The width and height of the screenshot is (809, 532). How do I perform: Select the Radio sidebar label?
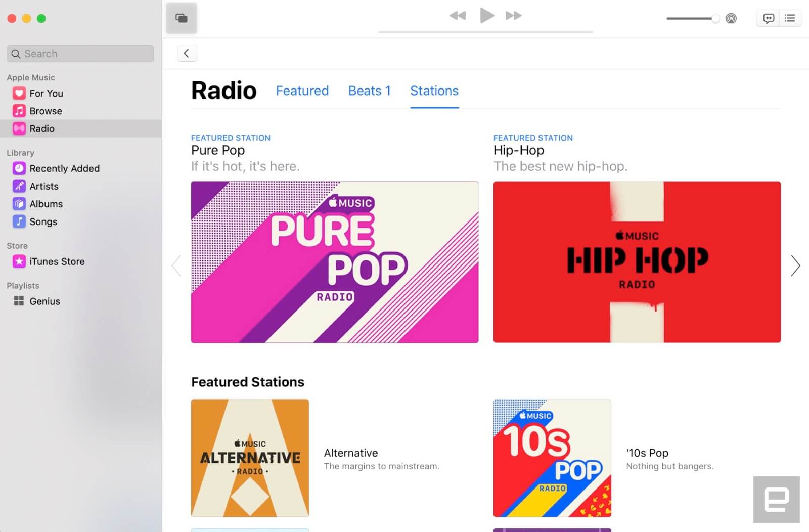point(42,128)
